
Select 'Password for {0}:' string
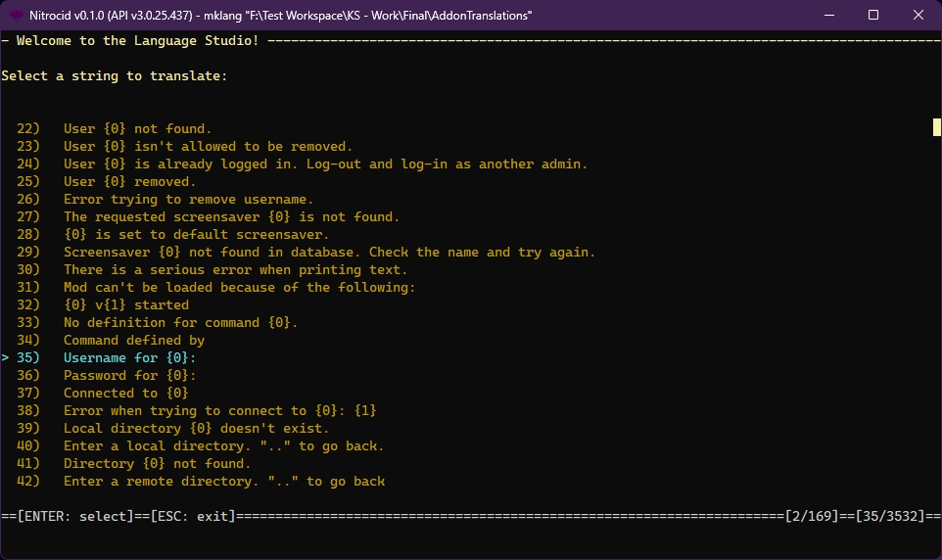[x=129, y=376]
